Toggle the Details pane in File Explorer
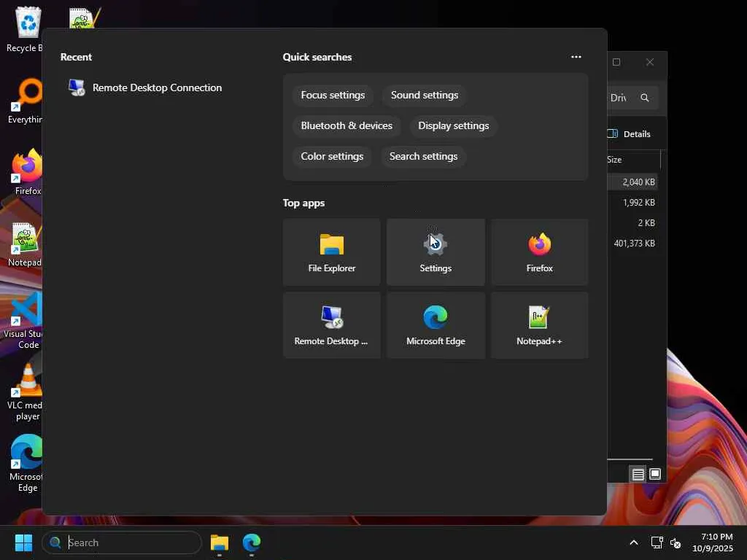The width and height of the screenshot is (747, 560). point(630,134)
